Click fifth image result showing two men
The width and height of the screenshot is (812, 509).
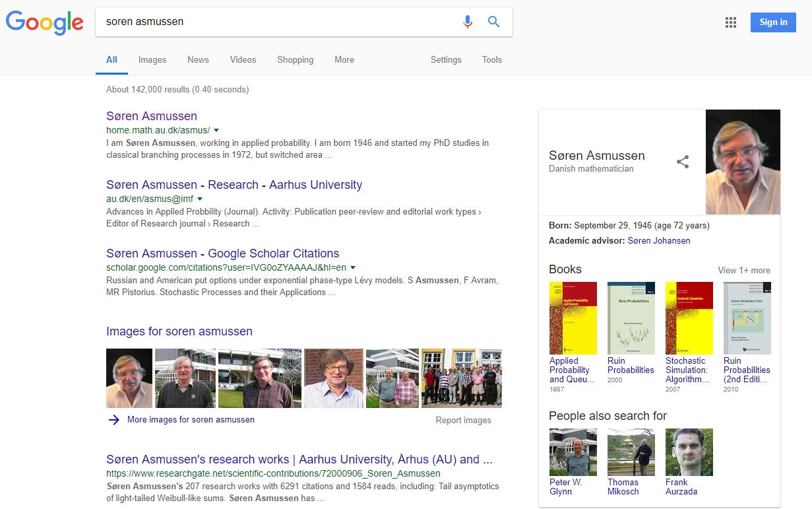pos(392,378)
